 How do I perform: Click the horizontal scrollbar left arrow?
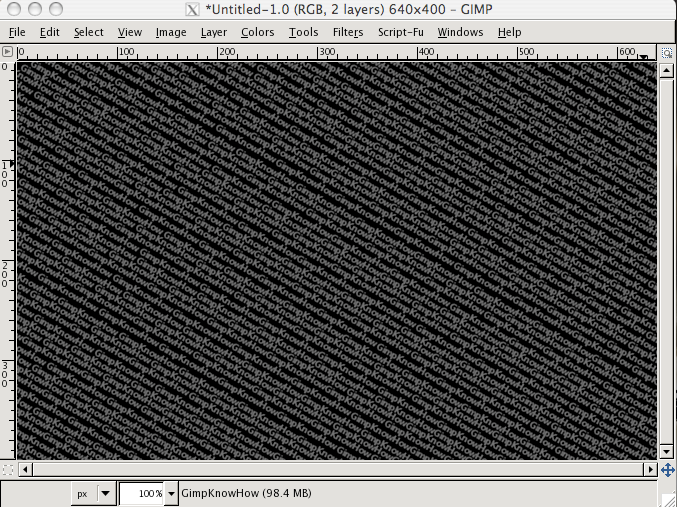pos(25,469)
